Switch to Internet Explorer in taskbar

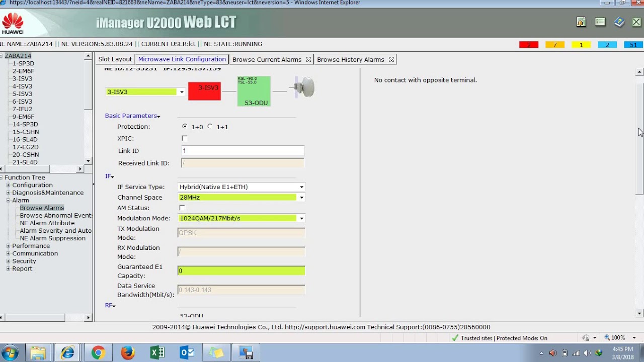(x=67, y=353)
